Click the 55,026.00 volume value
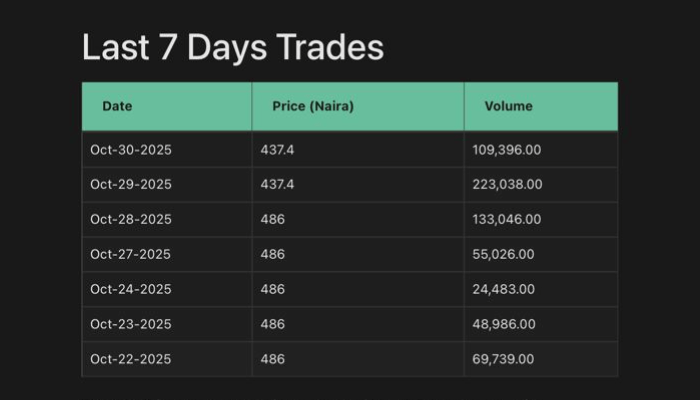 point(503,255)
